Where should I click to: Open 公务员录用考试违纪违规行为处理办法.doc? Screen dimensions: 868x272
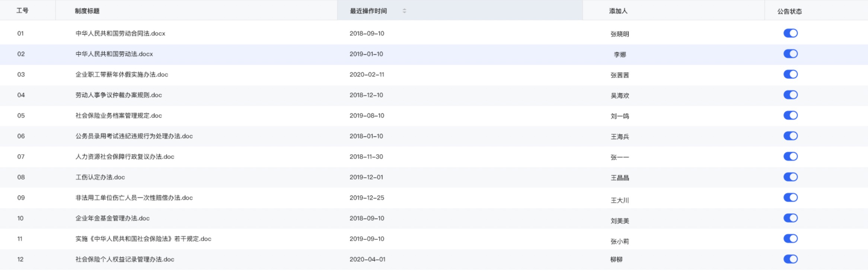click(x=134, y=136)
